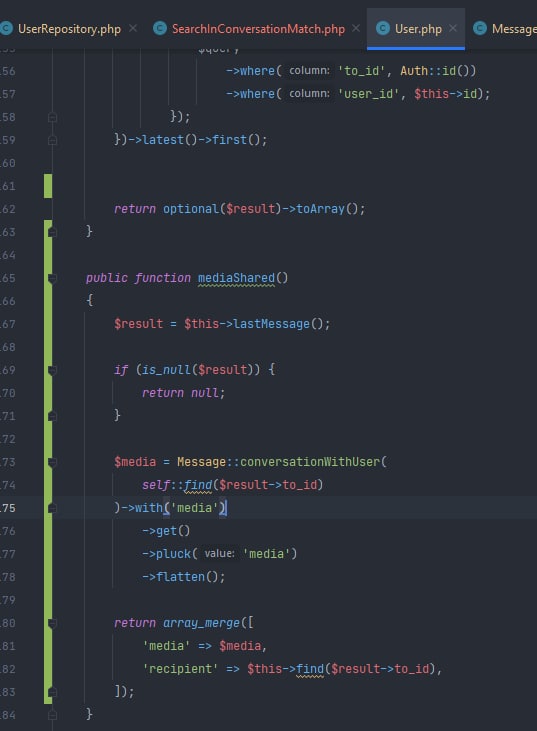Close the User.php tab
Viewport: 537px width, 731px height.
tap(453, 28)
